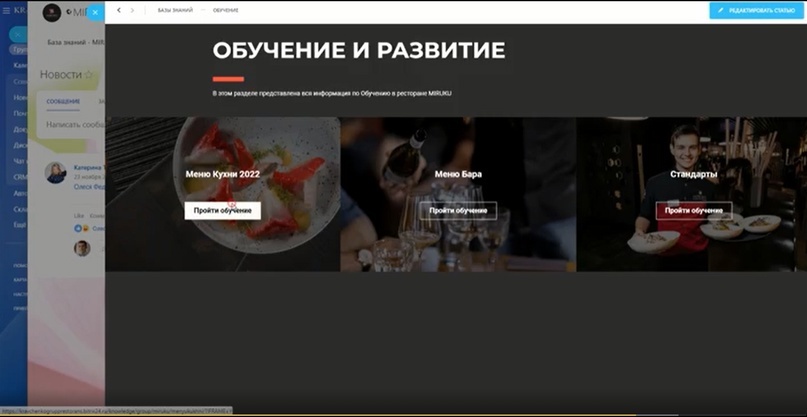Start training under Меню Кухни 2022
This screenshot has height=417, width=807.
[x=222, y=211]
